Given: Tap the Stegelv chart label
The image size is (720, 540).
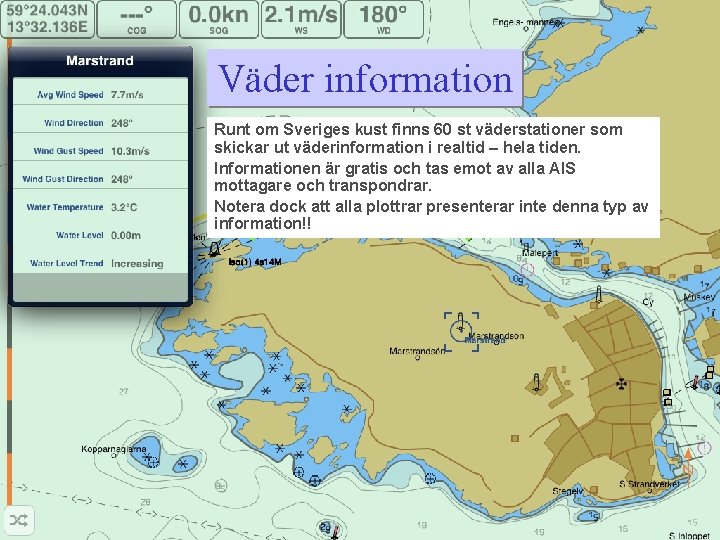Looking at the screenshot, I should click(568, 491).
